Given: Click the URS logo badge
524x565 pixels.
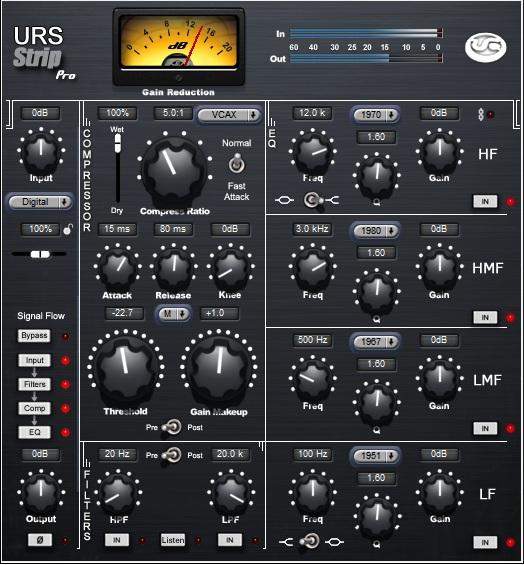Looking at the screenshot, I should [x=485, y=47].
